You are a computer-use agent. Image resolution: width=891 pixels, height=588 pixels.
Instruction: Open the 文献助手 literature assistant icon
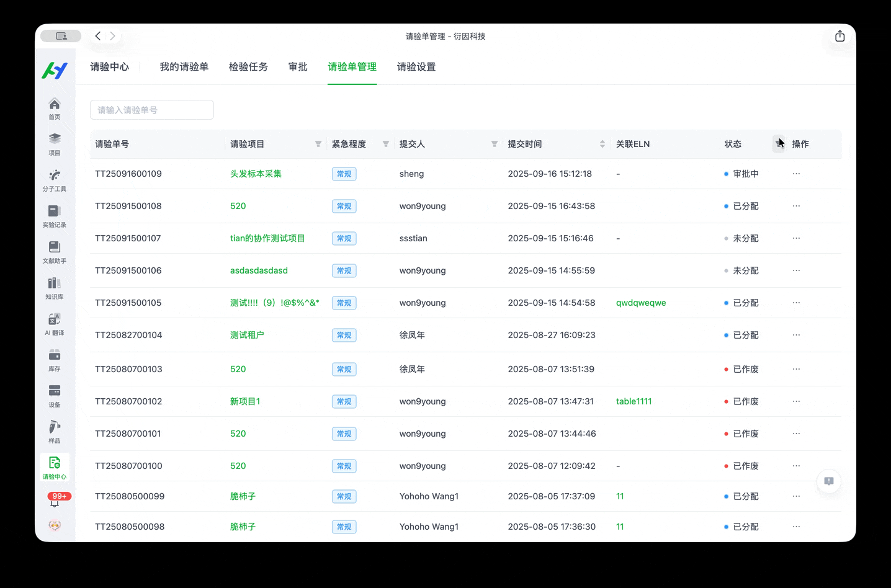(55, 251)
